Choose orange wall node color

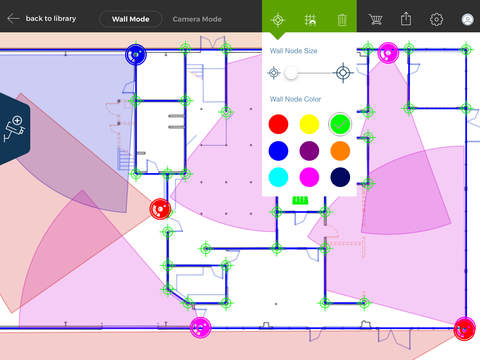click(x=340, y=151)
